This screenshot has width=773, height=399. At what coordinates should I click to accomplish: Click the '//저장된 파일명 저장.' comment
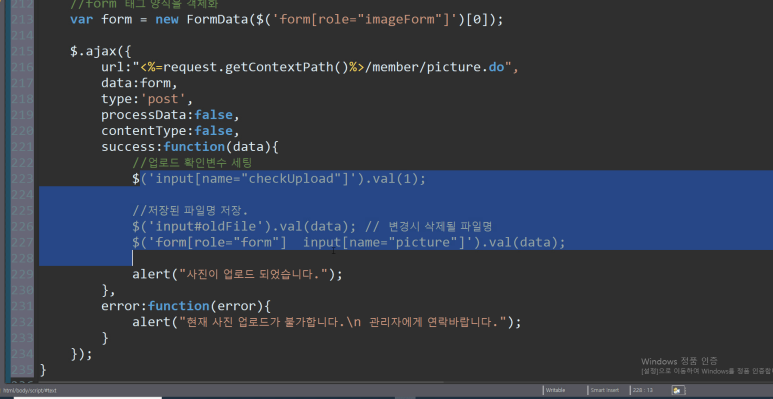[190, 211]
